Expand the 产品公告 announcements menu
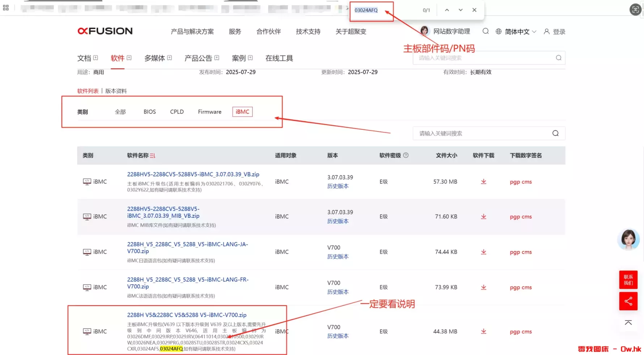Screen dimensions: 644x355 (202, 58)
